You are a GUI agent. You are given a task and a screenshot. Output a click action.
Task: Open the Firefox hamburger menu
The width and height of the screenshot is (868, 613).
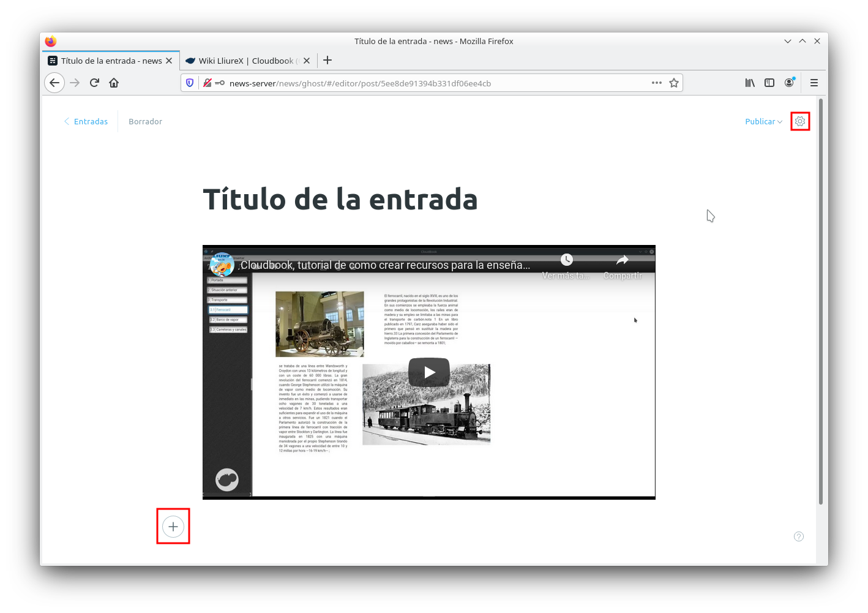[814, 83]
